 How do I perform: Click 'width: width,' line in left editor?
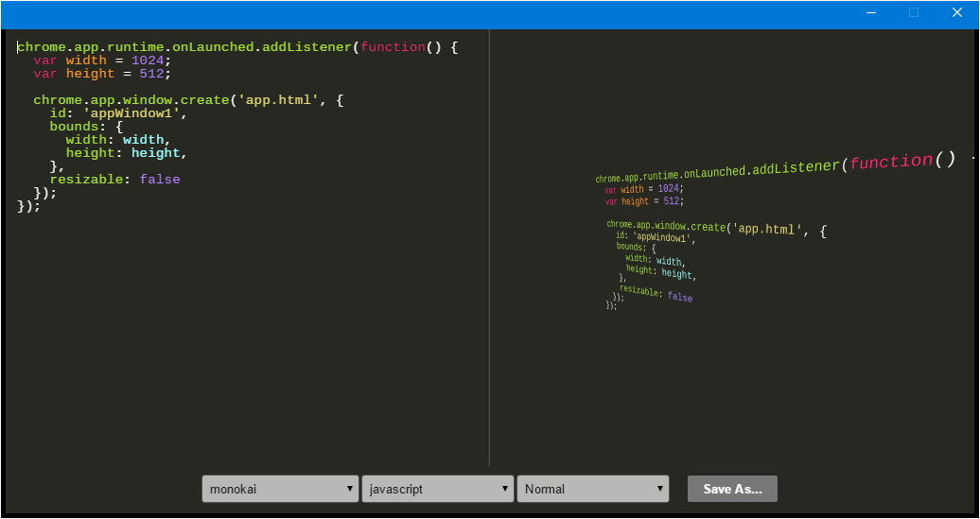[x=118, y=140]
